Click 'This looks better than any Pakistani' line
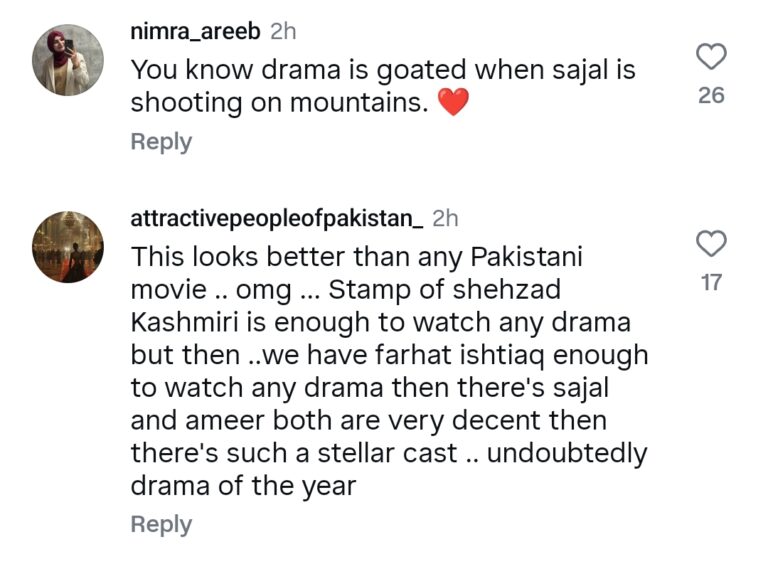The height and width of the screenshot is (569, 768). click(x=357, y=258)
